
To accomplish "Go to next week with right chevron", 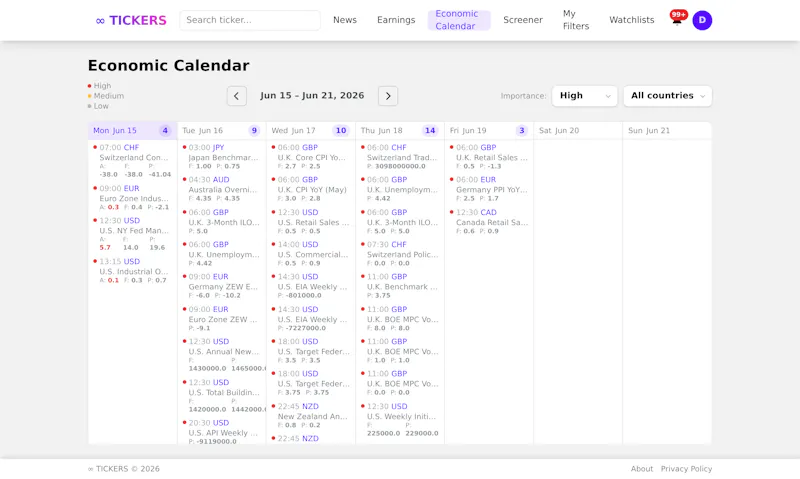I will coord(388,96).
